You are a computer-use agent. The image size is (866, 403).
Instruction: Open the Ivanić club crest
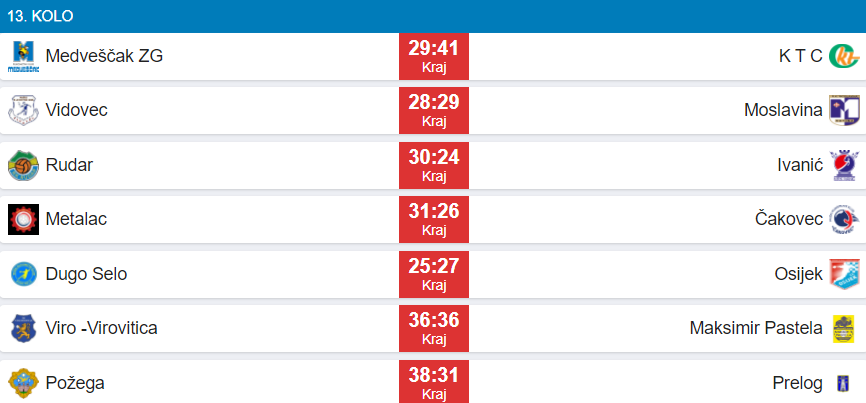pyautogui.click(x=844, y=165)
